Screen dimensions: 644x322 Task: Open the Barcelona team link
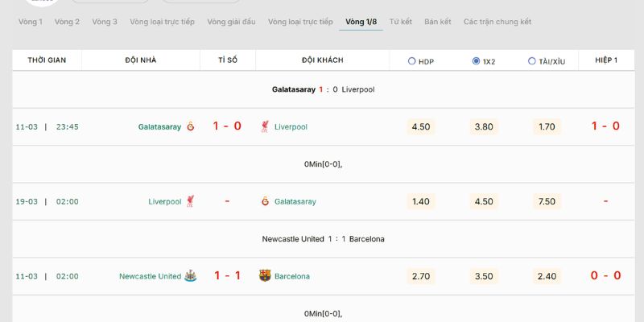click(292, 276)
